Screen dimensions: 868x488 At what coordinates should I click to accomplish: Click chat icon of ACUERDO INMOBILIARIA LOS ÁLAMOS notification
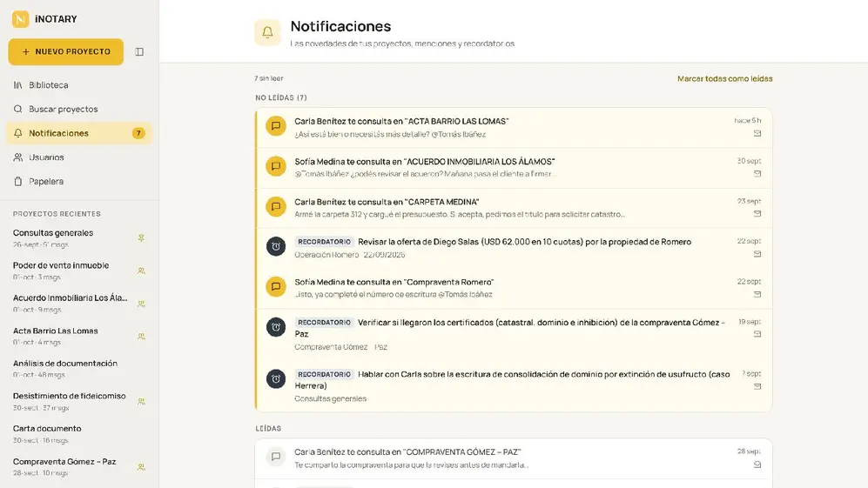pos(276,166)
